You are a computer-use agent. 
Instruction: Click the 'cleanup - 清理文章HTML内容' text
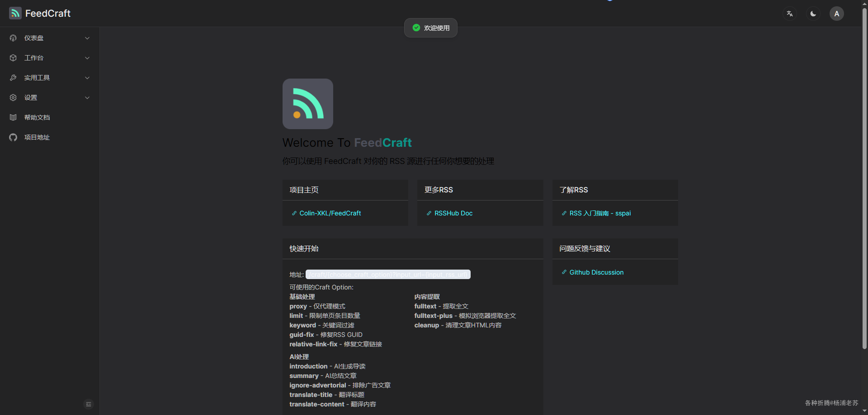pyautogui.click(x=458, y=325)
